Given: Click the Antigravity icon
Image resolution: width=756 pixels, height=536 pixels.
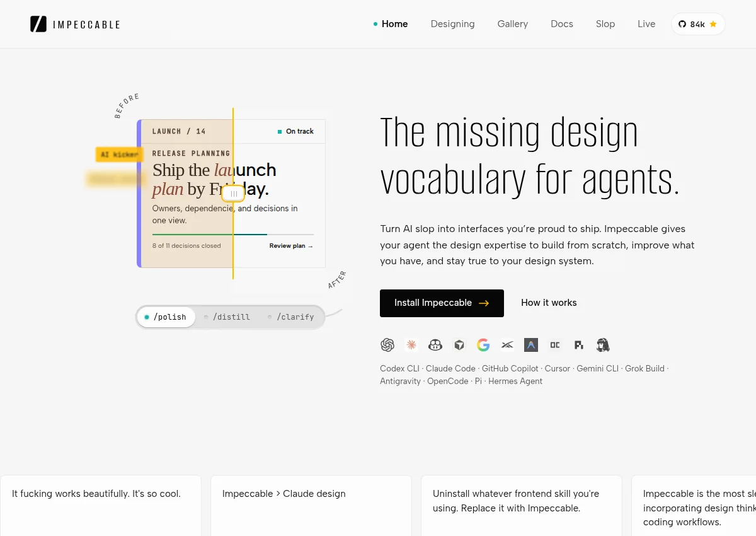Looking at the screenshot, I should tap(531, 345).
